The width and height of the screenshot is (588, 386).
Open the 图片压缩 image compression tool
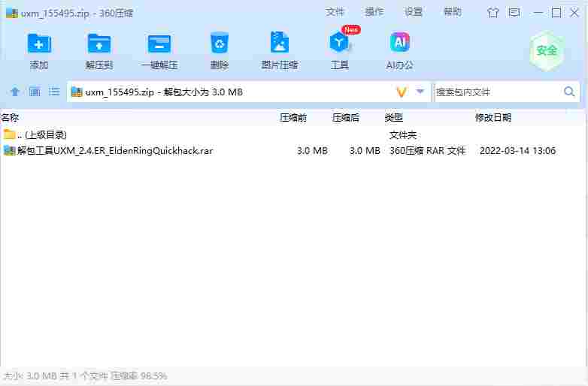point(280,50)
